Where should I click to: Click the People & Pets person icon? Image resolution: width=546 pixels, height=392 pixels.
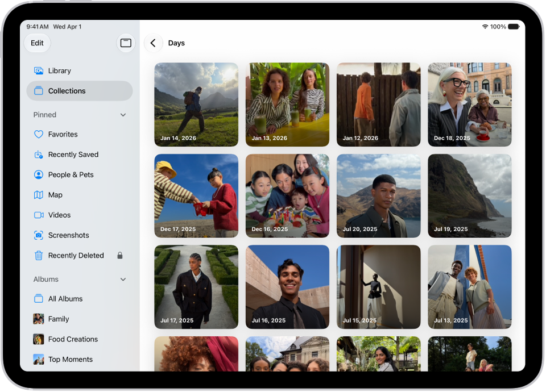[x=39, y=174]
